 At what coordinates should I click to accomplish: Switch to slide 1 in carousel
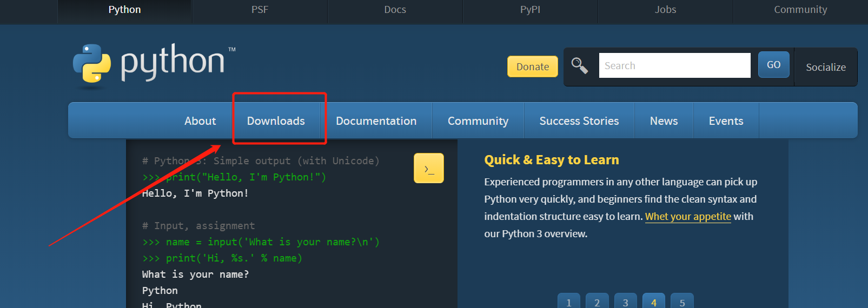pos(569,302)
